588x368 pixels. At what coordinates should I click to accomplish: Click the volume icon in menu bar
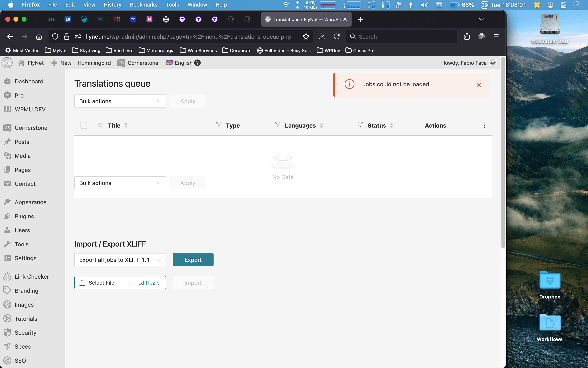pyautogui.click(x=424, y=5)
